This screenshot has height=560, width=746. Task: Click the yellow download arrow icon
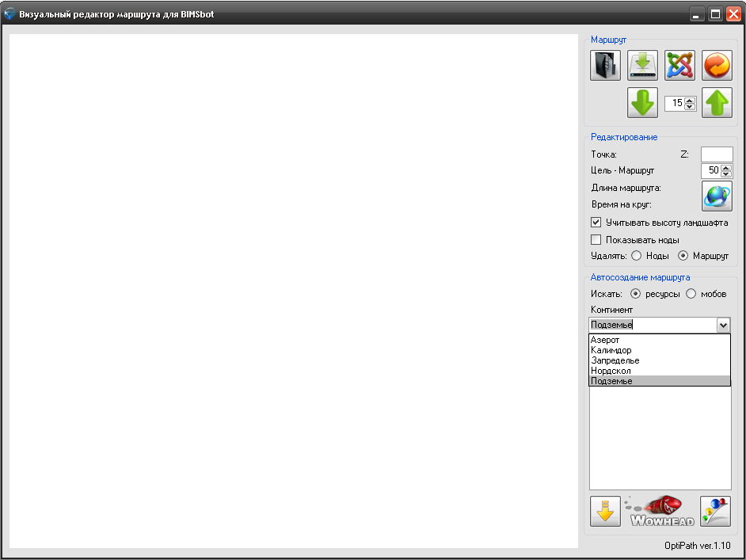click(605, 512)
